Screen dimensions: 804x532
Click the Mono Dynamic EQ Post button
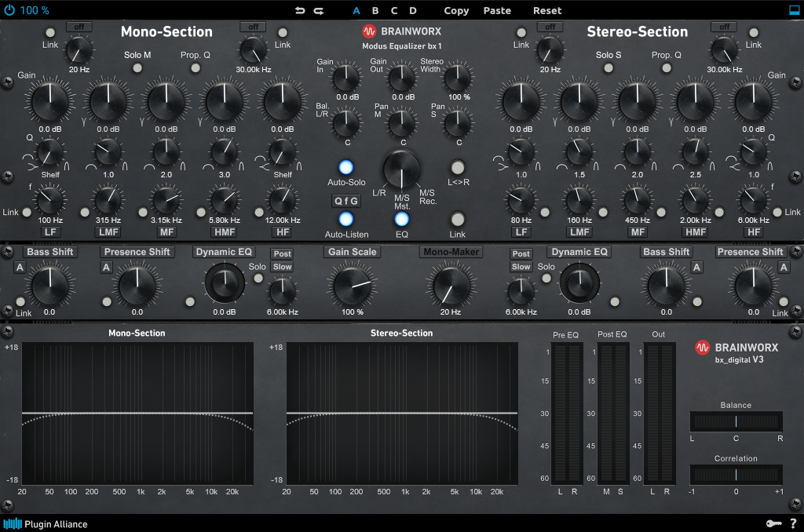tap(282, 253)
